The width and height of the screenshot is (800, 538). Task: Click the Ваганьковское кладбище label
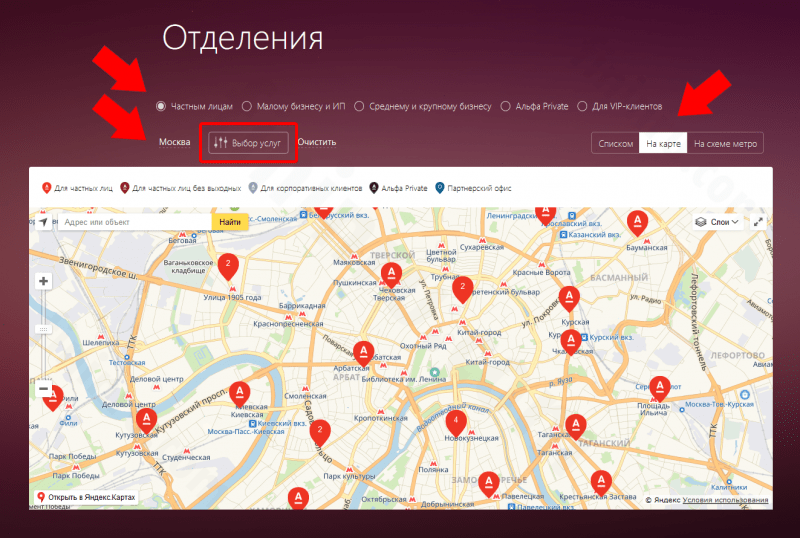(x=188, y=266)
